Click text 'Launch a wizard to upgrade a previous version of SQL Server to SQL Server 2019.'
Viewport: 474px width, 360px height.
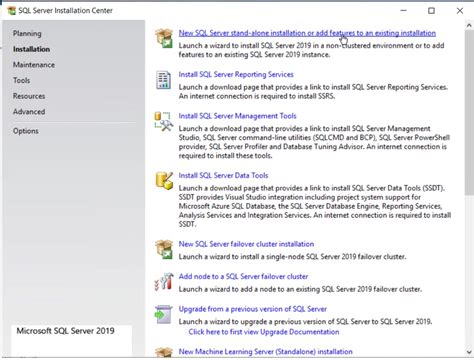point(305,322)
